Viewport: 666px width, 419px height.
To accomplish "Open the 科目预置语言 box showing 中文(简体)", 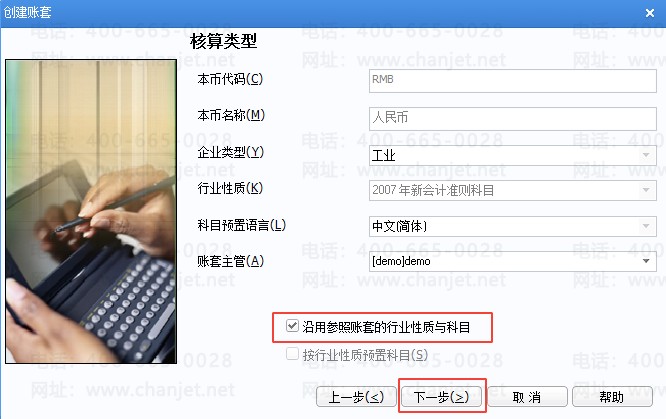I will (x=513, y=226).
